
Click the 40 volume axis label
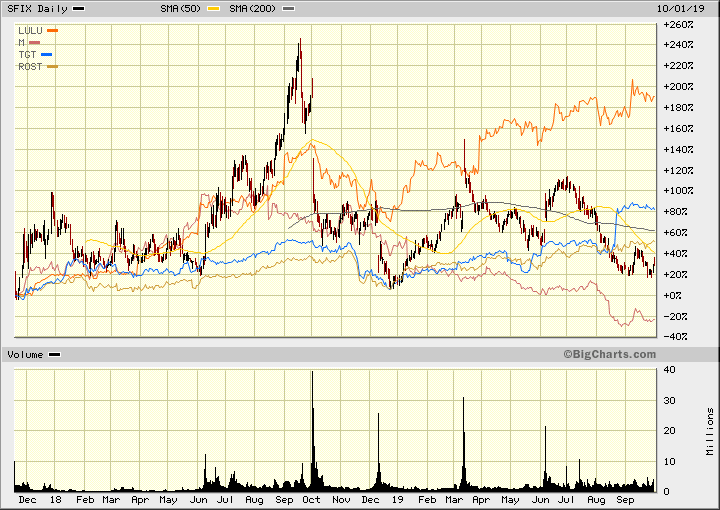[669, 370]
